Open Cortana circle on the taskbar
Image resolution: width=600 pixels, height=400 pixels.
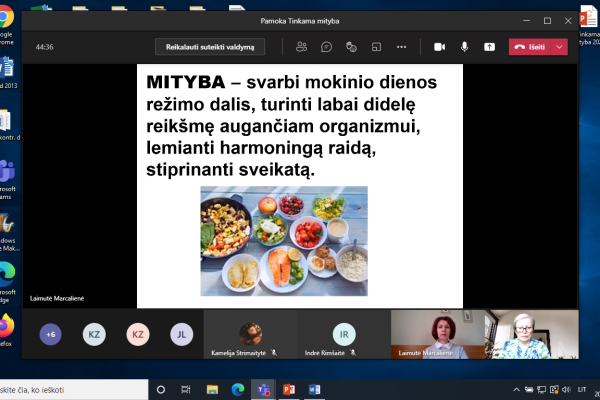[161, 390]
